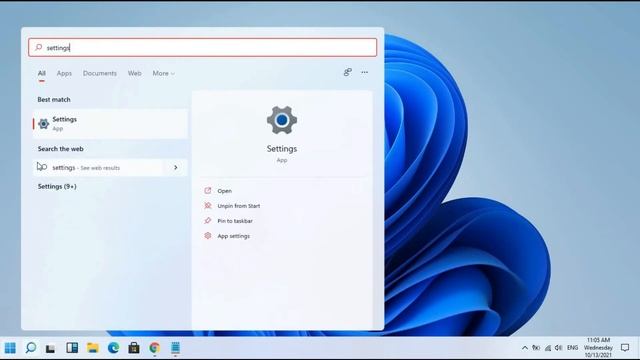This screenshot has height=360, width=640.
Task: Click the Settings (9+) group heading
Action: click(57, 187)
